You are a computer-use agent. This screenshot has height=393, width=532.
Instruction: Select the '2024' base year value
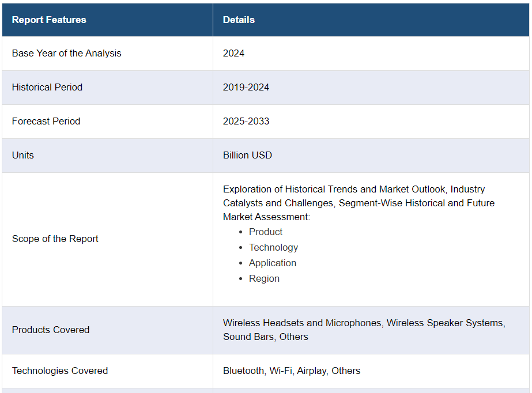(233, 53)
